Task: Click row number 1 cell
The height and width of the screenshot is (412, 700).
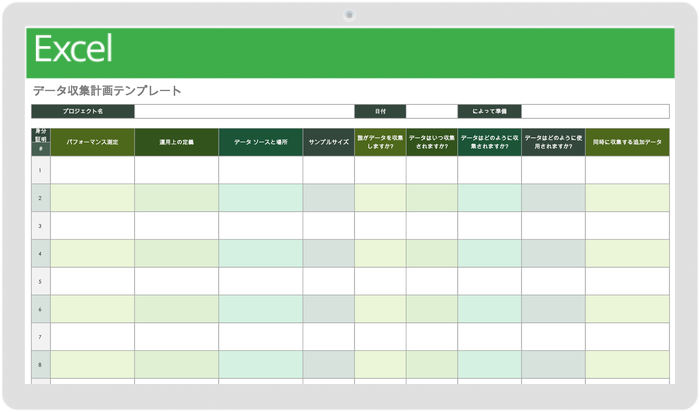Action: click(41, 170)
